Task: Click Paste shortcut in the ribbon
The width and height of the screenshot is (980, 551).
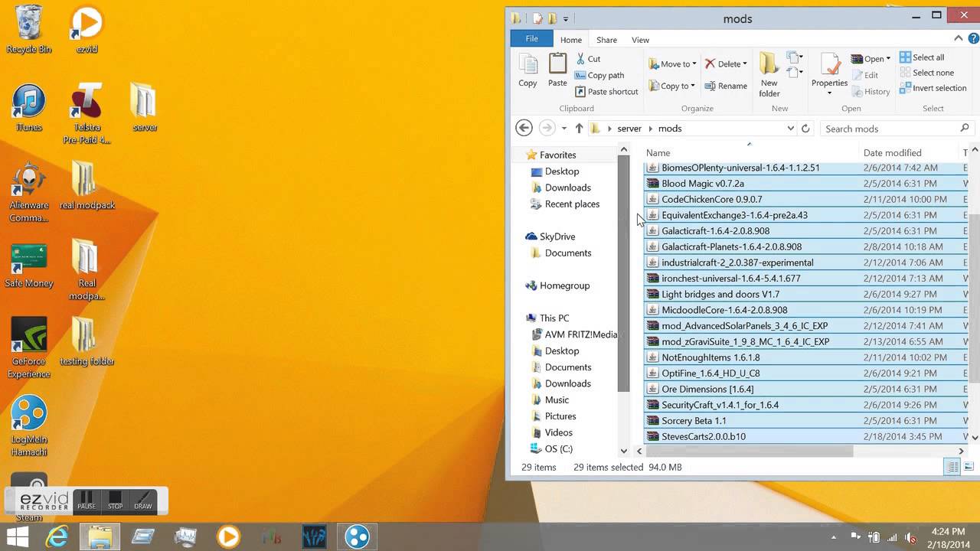Action: pyautogui.click(x=606, y=91)
